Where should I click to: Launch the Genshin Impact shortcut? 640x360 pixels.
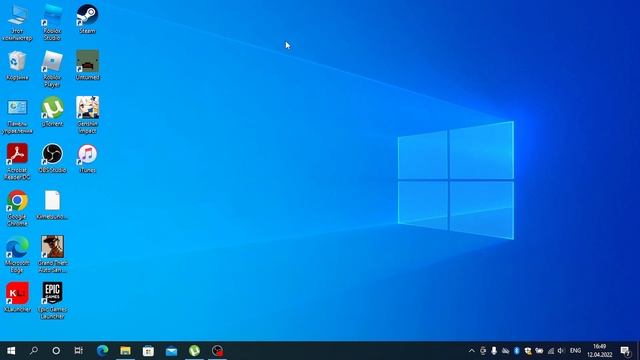click(x=87, y=115)
